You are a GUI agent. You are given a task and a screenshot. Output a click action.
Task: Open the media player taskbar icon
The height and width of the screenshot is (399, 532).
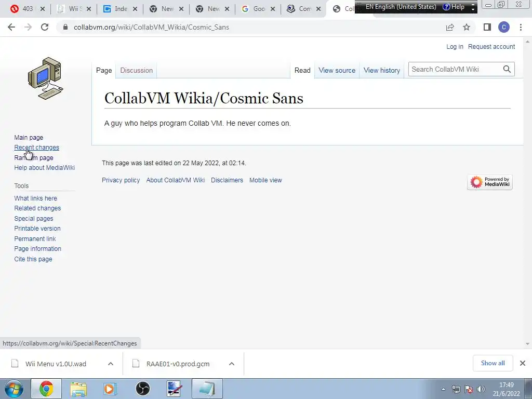110,389
